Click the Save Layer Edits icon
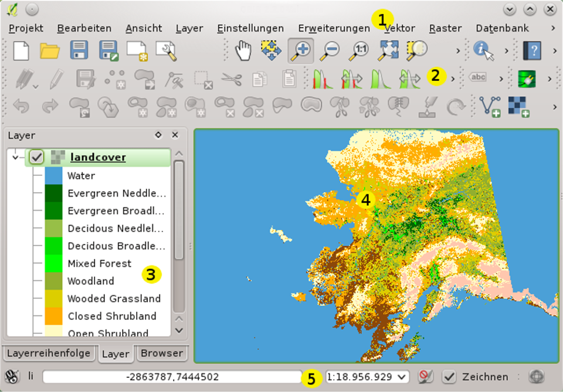The image size is (563, 392). click(86, 79)
